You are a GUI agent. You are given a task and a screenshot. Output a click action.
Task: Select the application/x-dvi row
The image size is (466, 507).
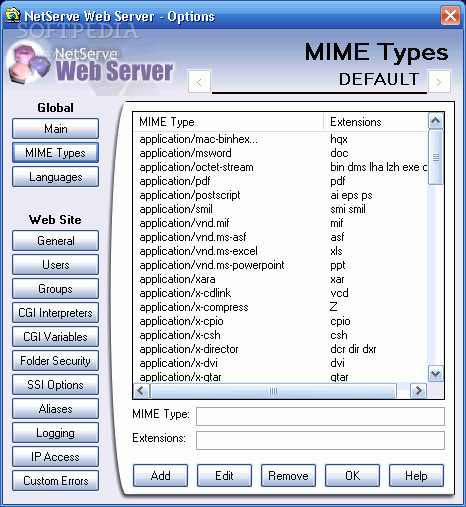[x=280, y=363]
